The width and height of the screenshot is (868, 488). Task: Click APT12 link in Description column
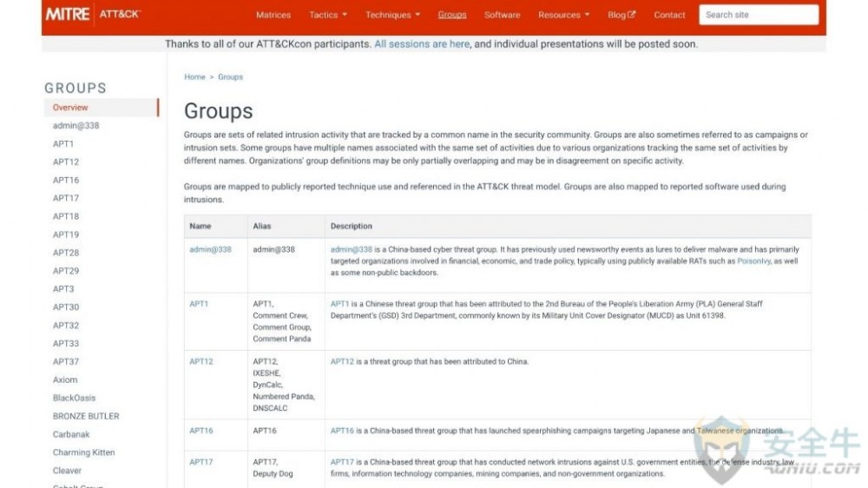342,361
